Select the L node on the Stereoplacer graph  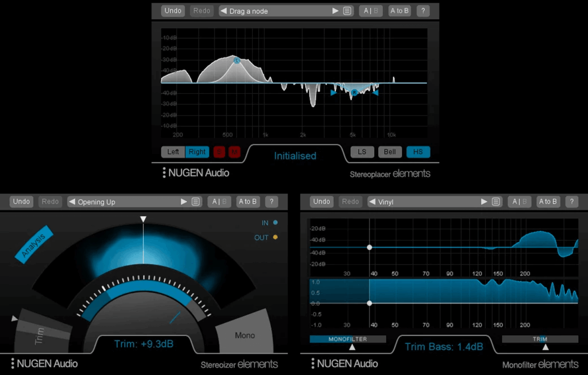click(x=236, y=61)
